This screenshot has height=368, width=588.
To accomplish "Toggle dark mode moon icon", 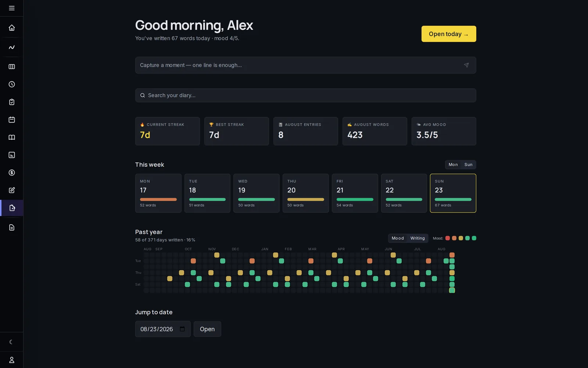I will click(x=12, y=342).
